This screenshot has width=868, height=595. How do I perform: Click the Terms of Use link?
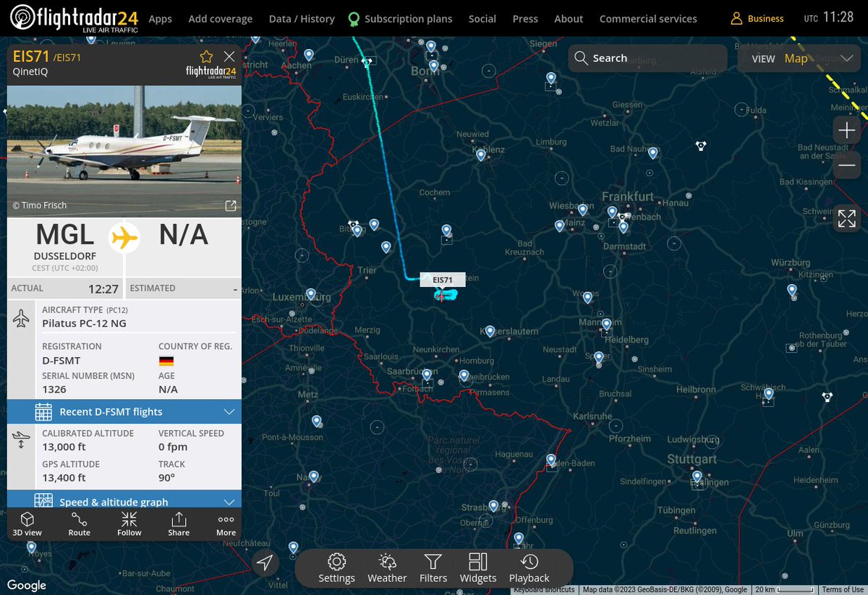[842, 589]
